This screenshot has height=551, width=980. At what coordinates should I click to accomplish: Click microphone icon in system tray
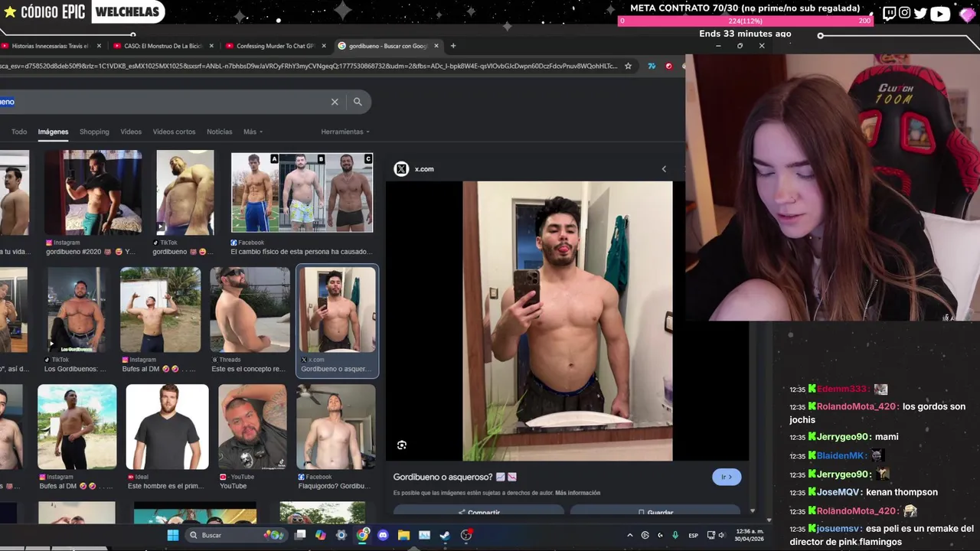click(x=675, y=535)
